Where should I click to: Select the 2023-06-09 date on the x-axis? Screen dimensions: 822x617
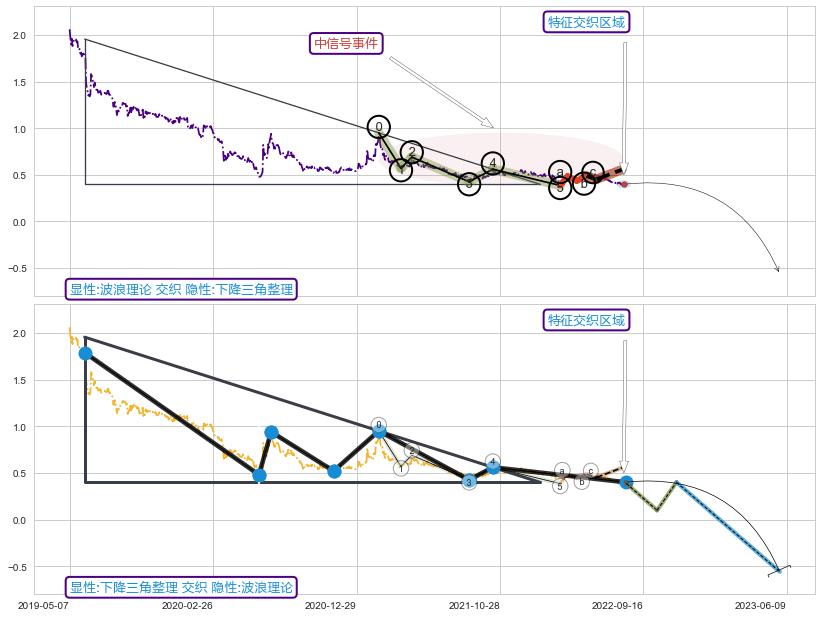pos(761,605)
